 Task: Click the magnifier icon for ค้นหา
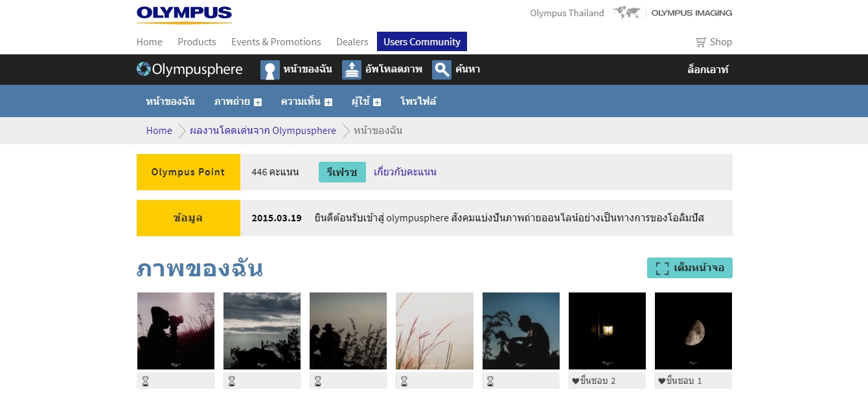[x=442, y=70]
